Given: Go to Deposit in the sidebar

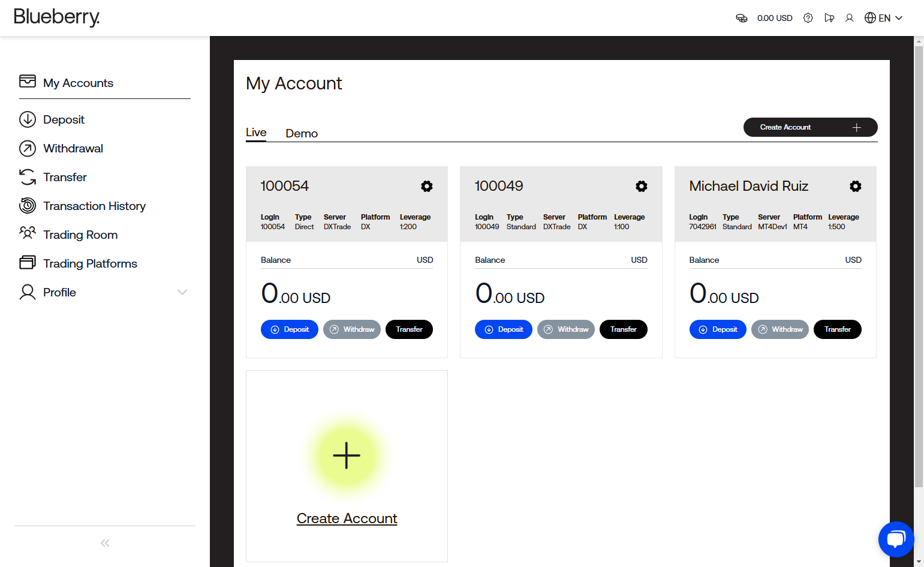Looking at the screenshot, I should (x=64, y=119).
